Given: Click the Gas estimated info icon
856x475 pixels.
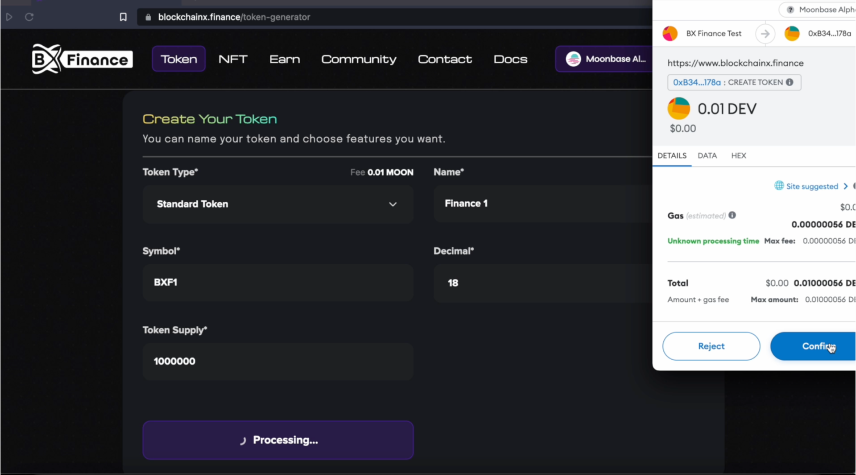Looking at the screenshot, I should [x=732, y=215].
